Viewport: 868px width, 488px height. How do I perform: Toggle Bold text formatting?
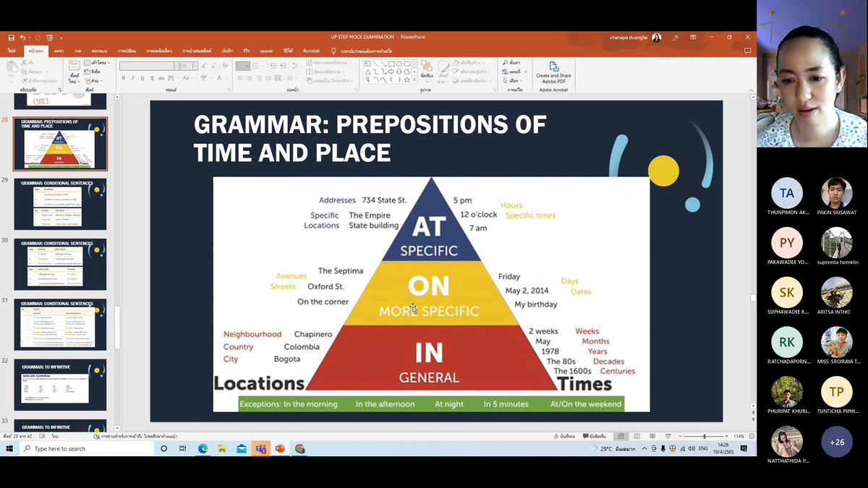click(123, 78)
